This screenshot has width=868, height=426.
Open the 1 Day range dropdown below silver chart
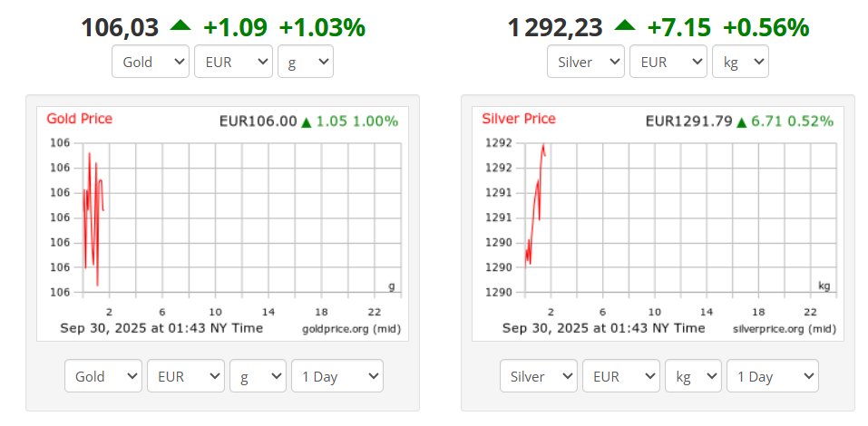coord(773,376)
